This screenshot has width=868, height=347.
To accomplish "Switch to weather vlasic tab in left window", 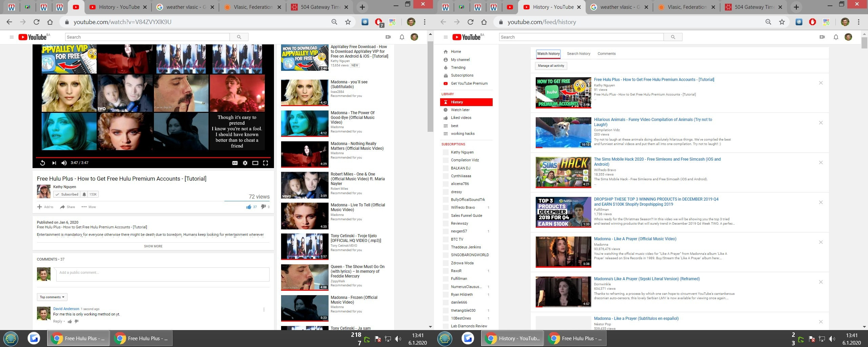I will click(x=185, y=7).
